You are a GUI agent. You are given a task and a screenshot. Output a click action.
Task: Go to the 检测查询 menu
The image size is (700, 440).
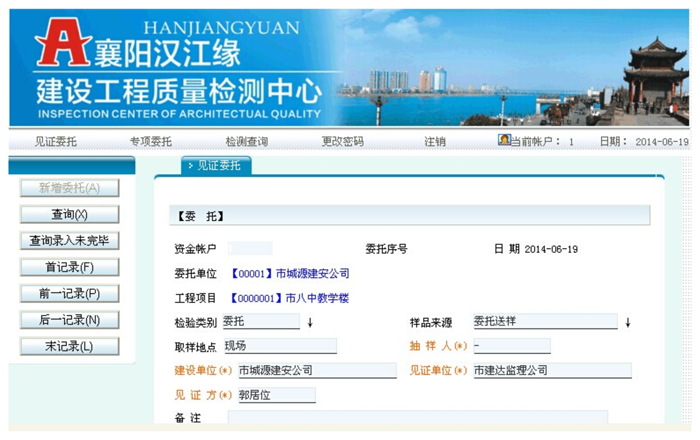point(246,142)
